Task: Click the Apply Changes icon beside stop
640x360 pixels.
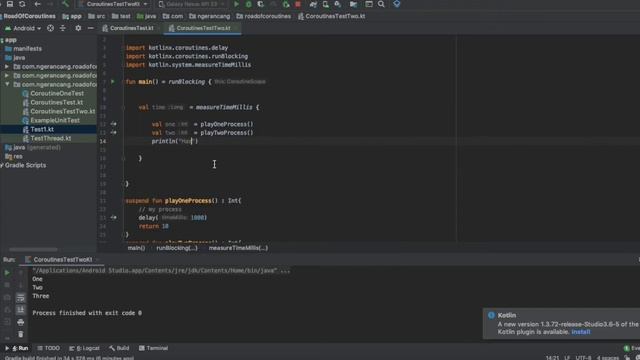Action: pyautogui.click(x=286, y=4)
